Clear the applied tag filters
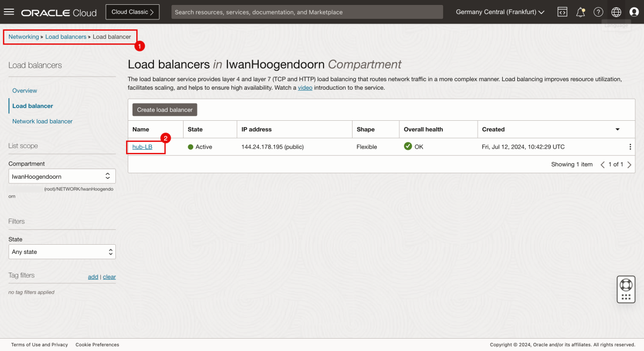 point(109,276)
